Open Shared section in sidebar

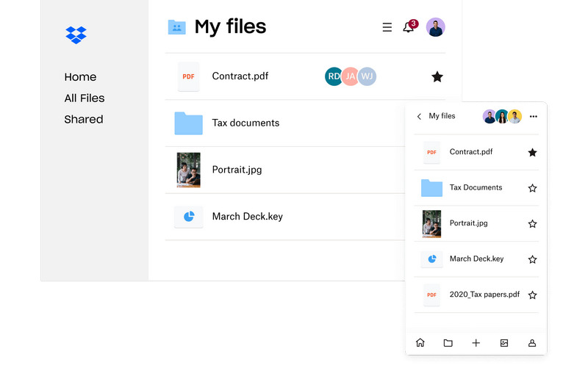coord(84,120)
